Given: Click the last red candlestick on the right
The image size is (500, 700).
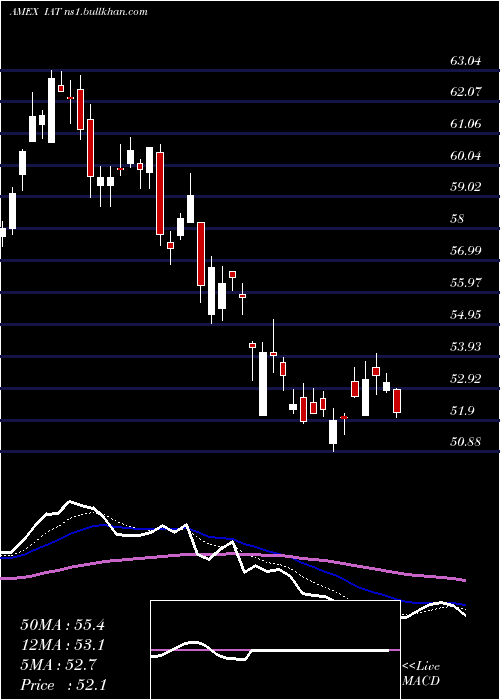Looking at the screenshot, I should tap(397, 401).
